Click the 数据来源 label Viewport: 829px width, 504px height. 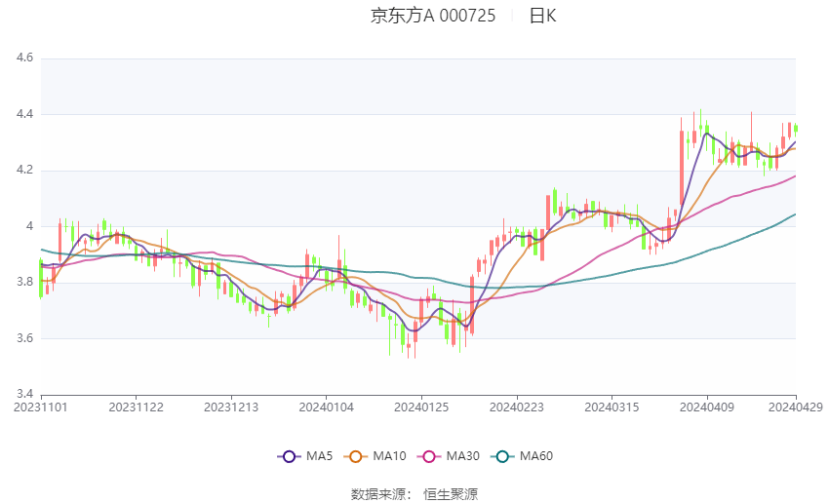(x=378, y=494)
